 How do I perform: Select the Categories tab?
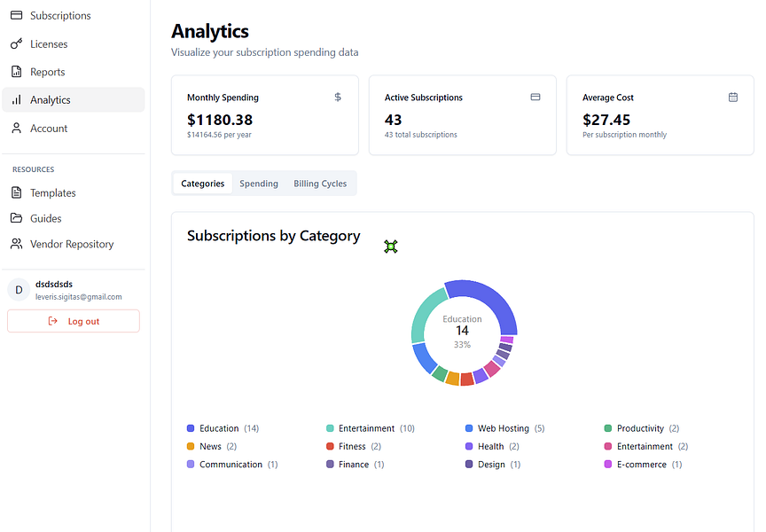[x=202, y=184]
